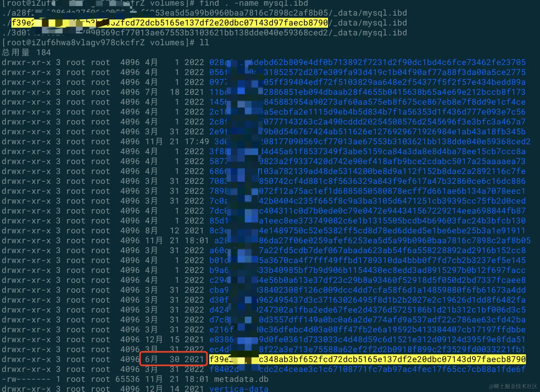
Task: Select the directory hash ending in dd8f6482fa
Action: (x=367, y=300)
